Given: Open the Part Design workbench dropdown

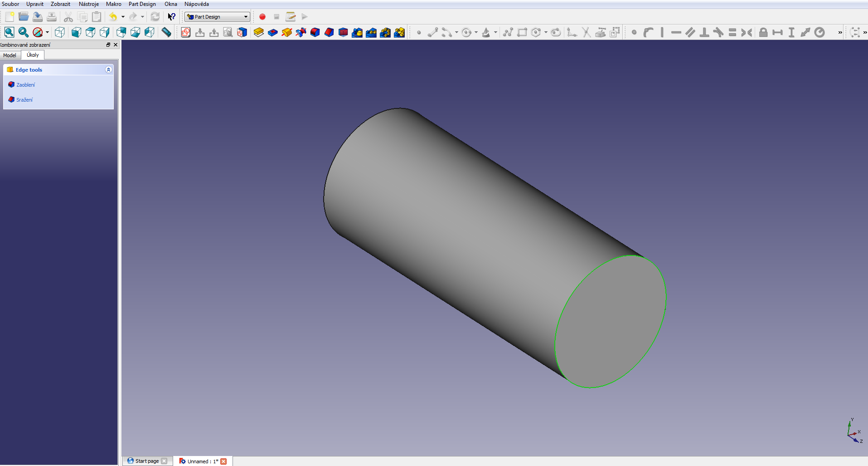Looking at the screenshot, I should tap(217, 17).
